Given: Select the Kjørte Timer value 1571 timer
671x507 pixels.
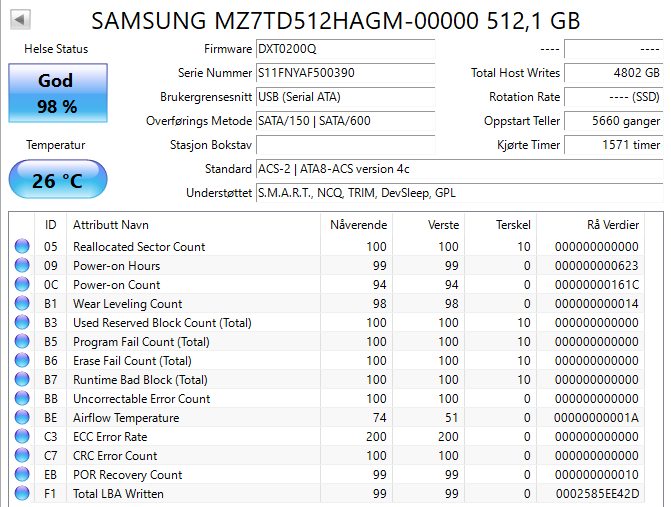Looking at the screenshot, I should [x=614, y=145].
